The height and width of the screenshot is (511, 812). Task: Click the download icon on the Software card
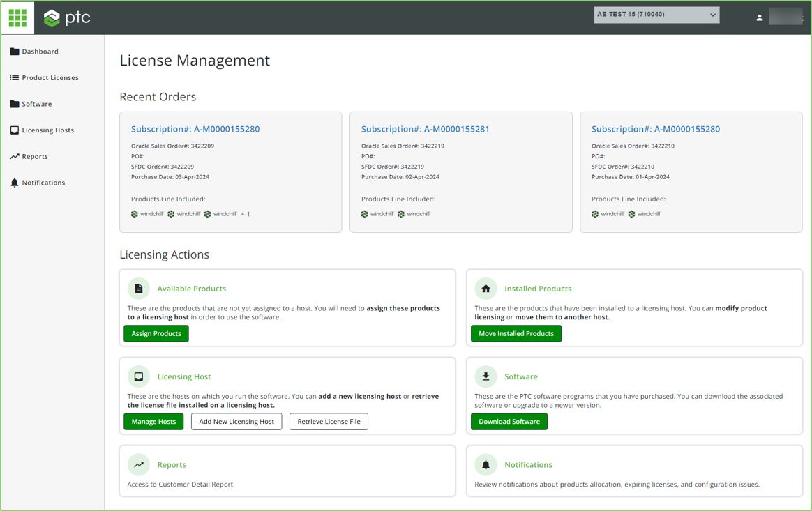[486, 376]
